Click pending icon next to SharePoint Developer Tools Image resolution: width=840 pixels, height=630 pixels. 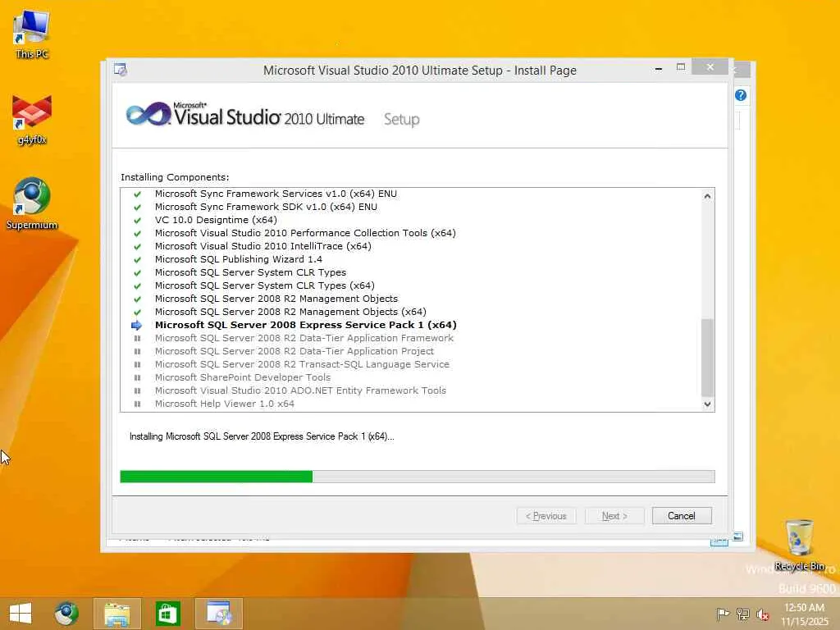click(x=137, y=377)
